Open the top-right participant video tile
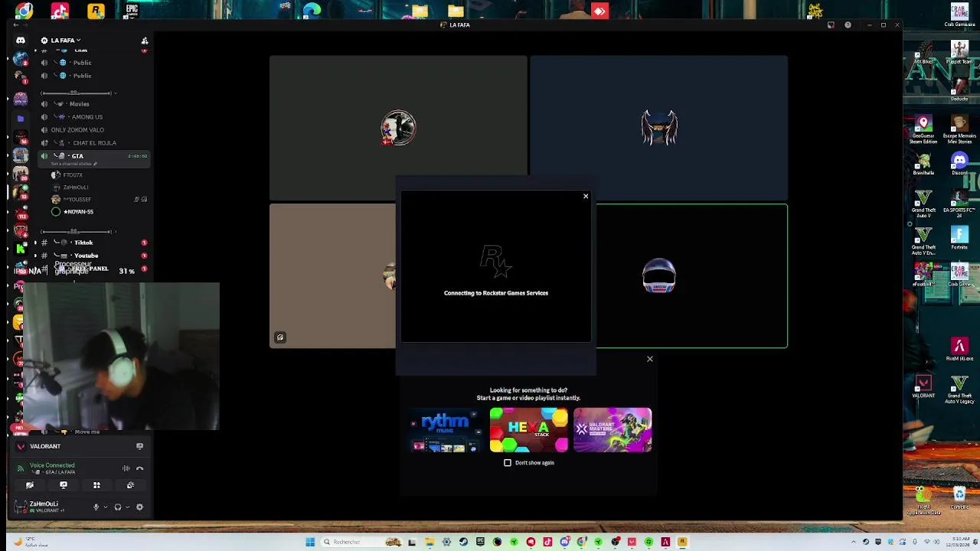The height and width of the screenshot is (551, 980). tap(658, 128)
